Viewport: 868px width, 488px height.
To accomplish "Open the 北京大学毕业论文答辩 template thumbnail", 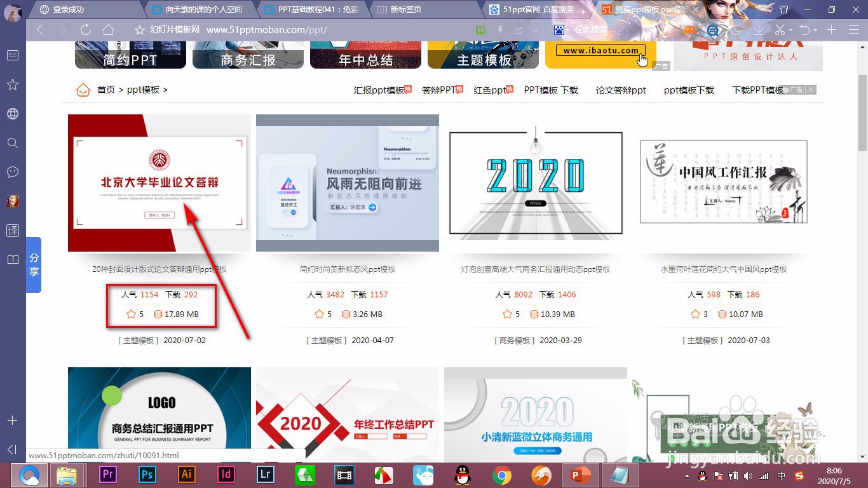I will pos(159,183).
